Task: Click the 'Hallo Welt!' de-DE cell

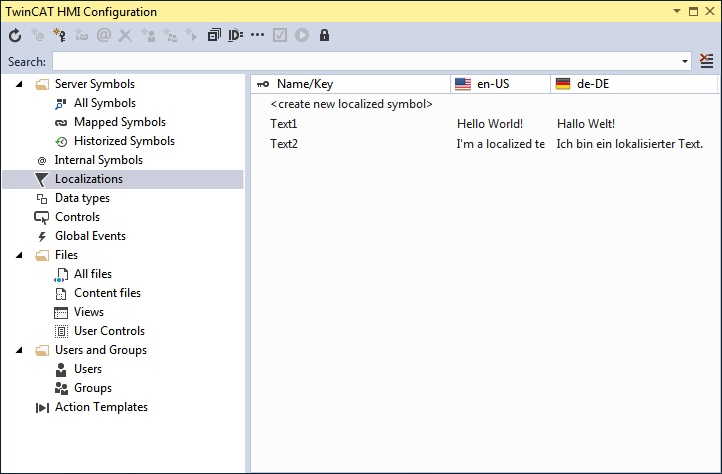Action: (586, 124)
